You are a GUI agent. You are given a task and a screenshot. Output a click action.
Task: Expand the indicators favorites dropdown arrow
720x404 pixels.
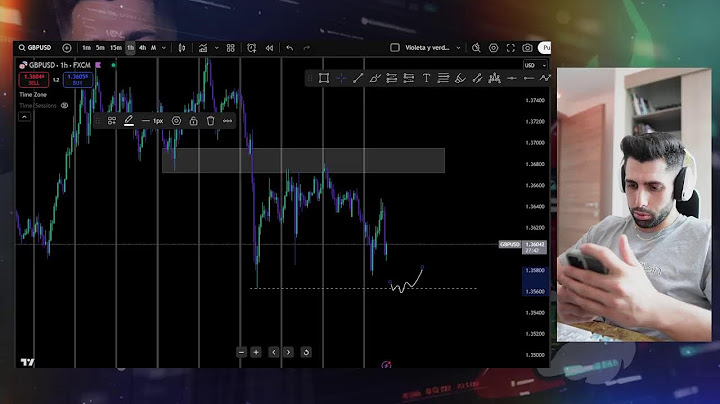click(x=217, y=48)
